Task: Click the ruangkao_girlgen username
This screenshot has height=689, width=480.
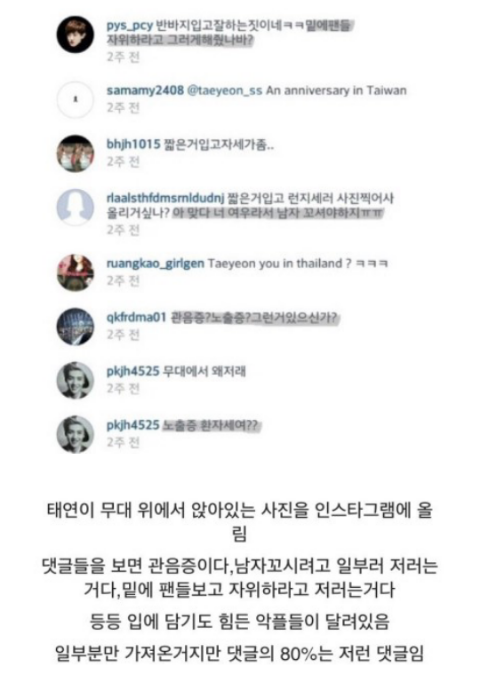Action: pyautogui.click(x=155, y=264)
